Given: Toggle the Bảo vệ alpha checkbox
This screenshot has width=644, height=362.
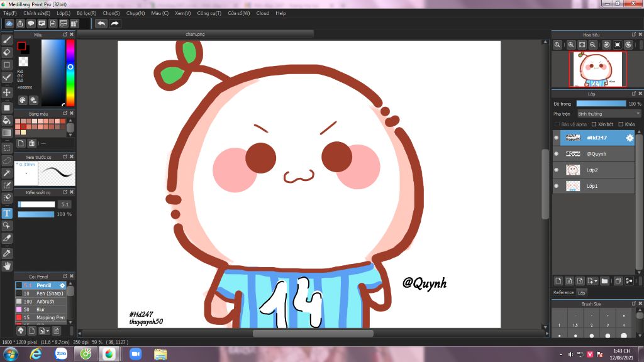Looking at the screenshot, I should (x=557, y=124).
